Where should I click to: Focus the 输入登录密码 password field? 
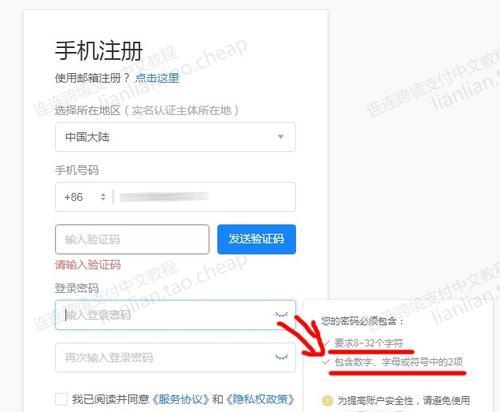tap(175, 315)
